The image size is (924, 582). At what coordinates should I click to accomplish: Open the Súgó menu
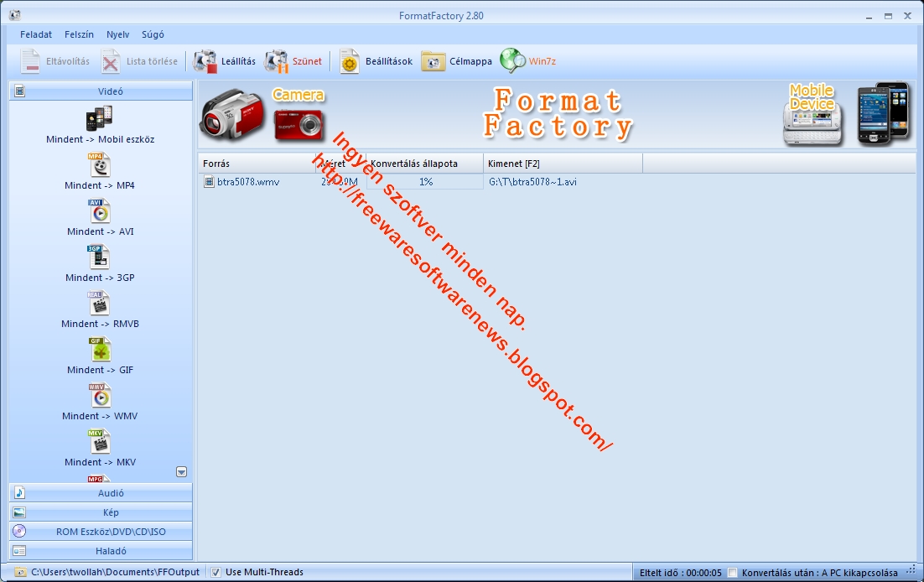pos(153,34)
